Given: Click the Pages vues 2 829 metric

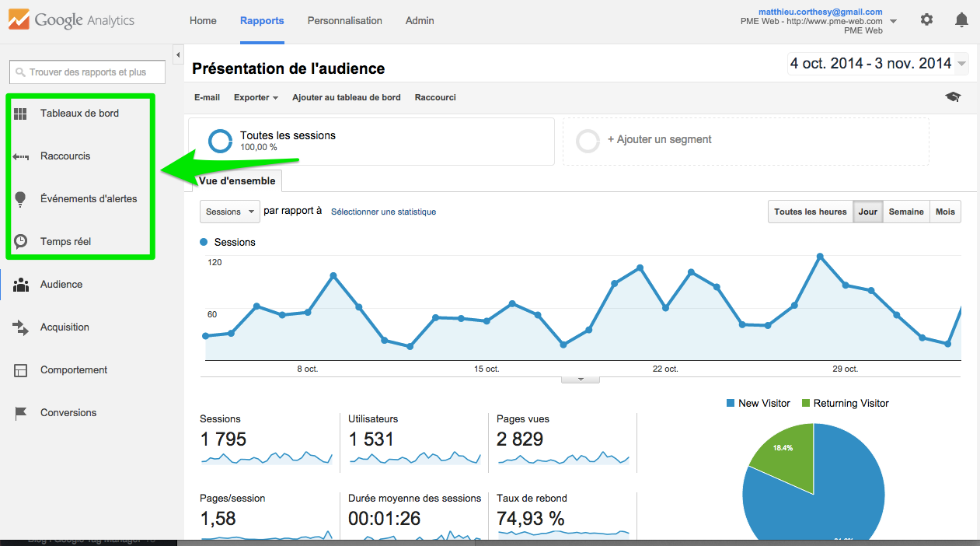Looking at the screenshot, I should coord(520,439).
